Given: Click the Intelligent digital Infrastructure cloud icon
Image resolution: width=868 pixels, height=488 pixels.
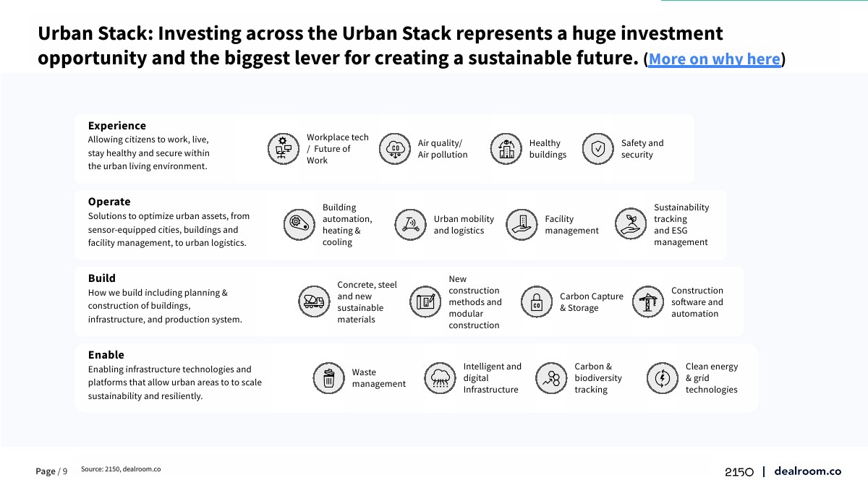Looking at the screenshot, I should pos(440,378).
